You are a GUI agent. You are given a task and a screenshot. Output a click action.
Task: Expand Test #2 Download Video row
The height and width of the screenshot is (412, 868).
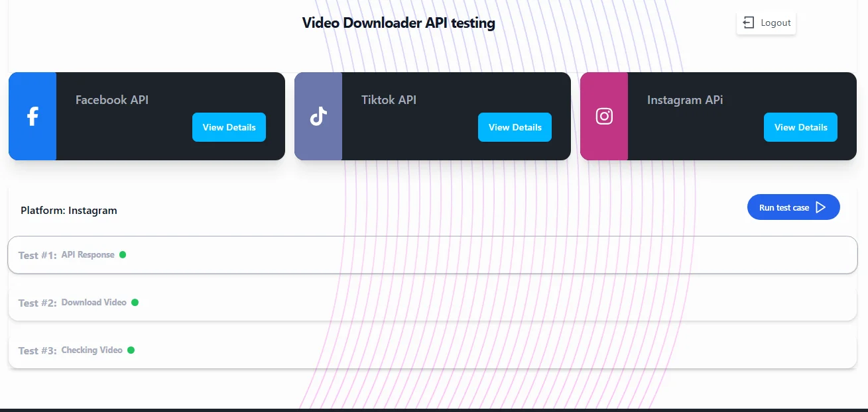[432, 303]
